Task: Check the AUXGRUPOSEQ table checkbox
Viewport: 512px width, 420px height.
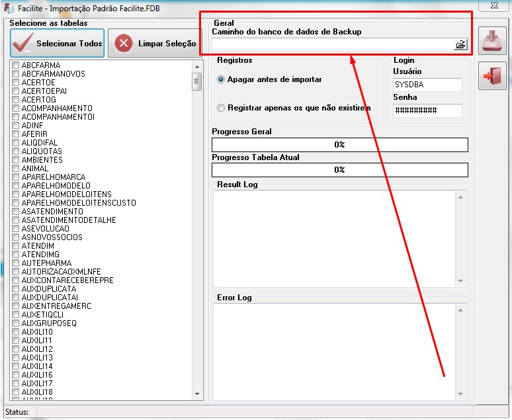Action: tap(15, 323)
